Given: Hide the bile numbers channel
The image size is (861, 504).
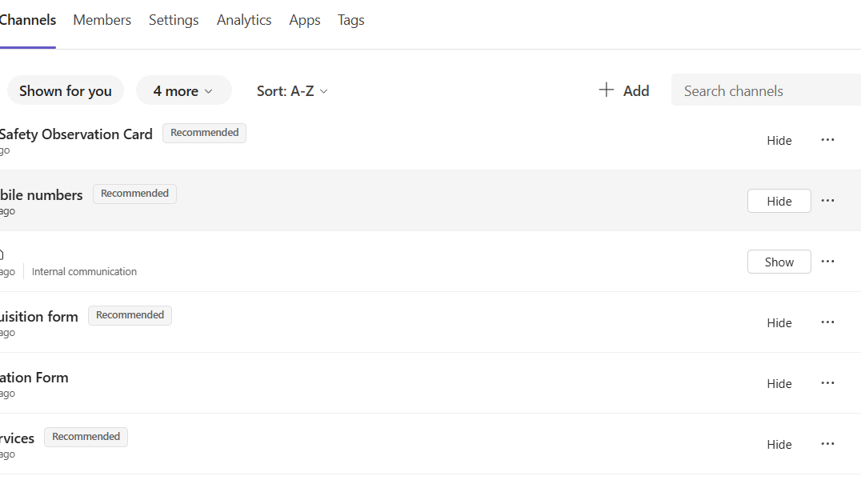Looking at the screenshot, I should [779, 202].
